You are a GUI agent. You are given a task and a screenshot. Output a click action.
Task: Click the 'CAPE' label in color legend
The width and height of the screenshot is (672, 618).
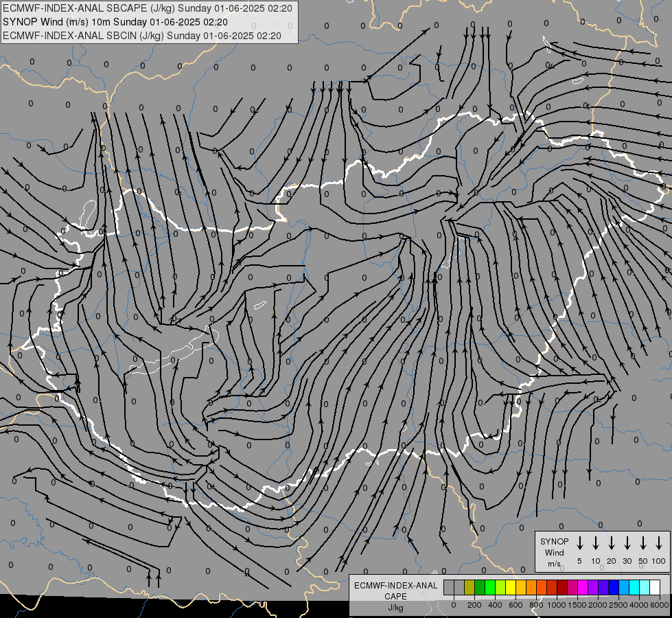point(395,597)
